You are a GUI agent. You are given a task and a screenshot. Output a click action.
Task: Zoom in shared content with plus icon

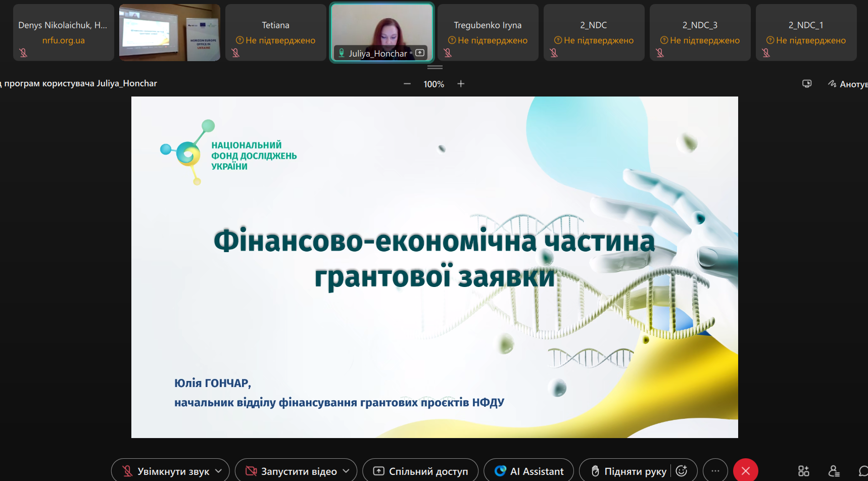click(461, 84)
